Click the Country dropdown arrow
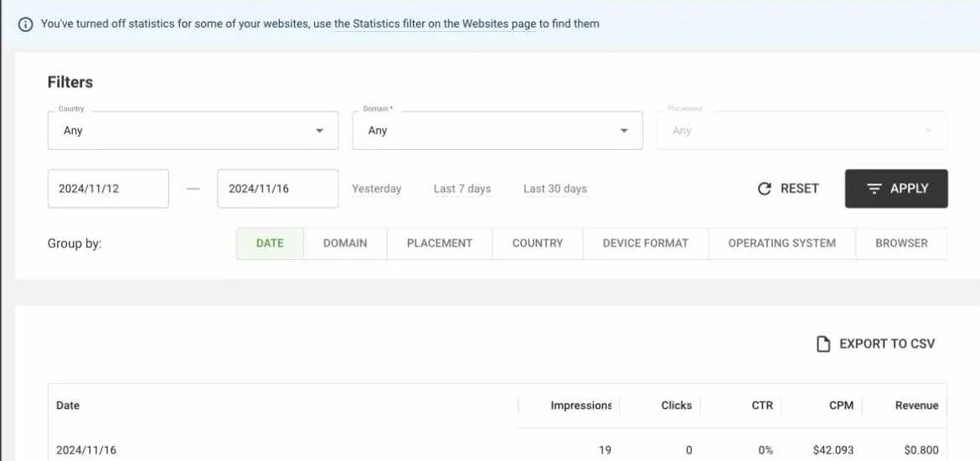980x461 pixels. [319, 131]
